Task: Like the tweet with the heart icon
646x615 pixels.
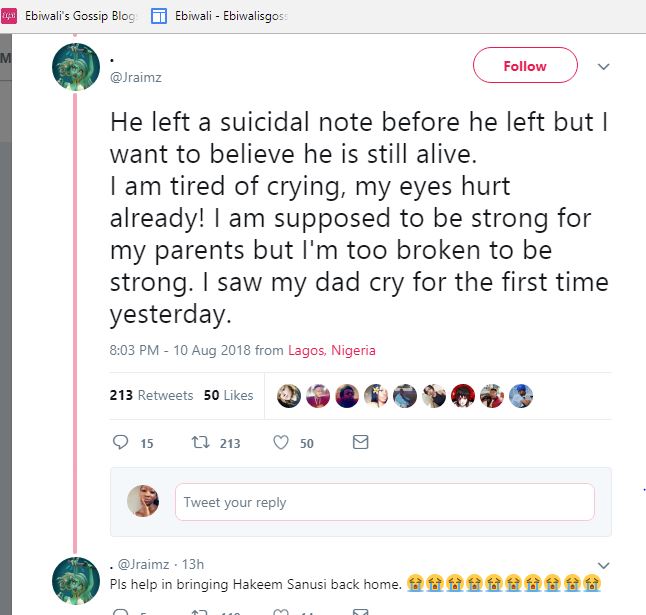Action: 281,442
